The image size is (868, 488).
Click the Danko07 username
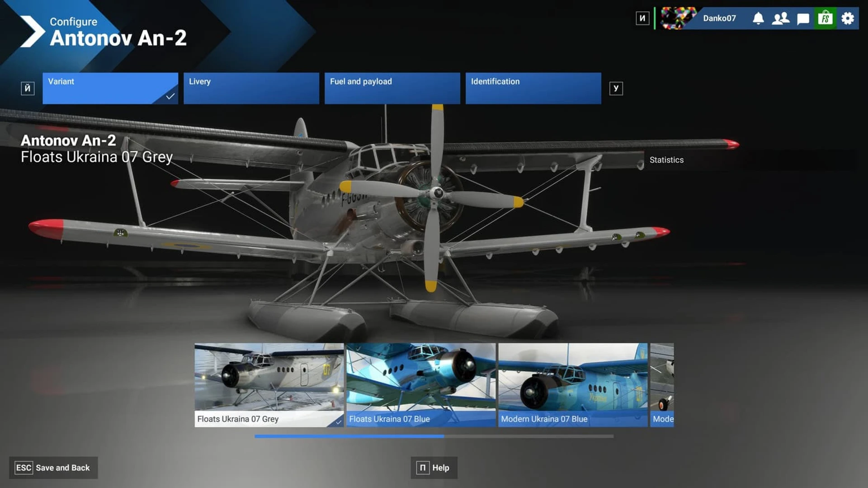[x=719, y=19]
